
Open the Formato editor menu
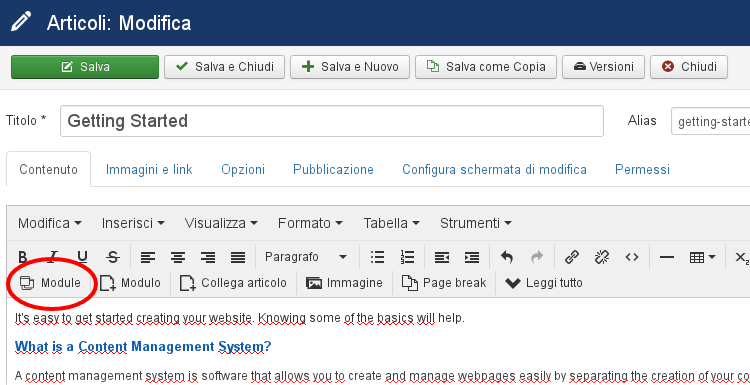(x=310, y=223)
